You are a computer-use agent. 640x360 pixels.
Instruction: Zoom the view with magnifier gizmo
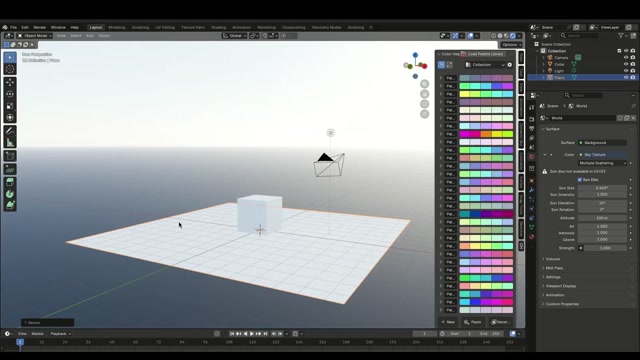point(424,84)
